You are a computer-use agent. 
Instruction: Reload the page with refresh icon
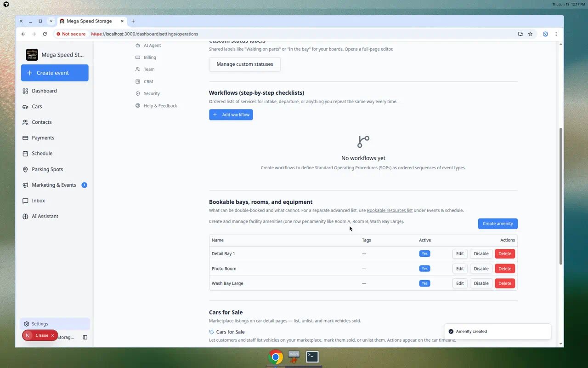coord(45,34)
